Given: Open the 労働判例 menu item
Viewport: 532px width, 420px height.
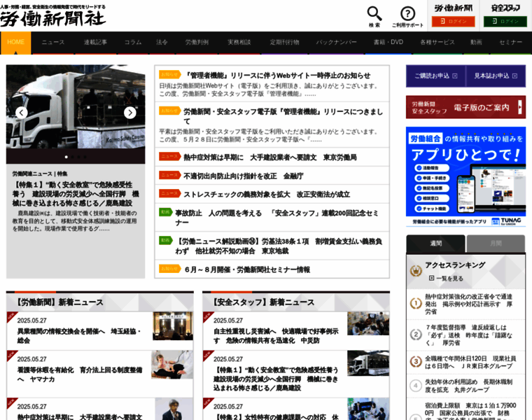Looking at the screenshot, I should click(197, 43).
